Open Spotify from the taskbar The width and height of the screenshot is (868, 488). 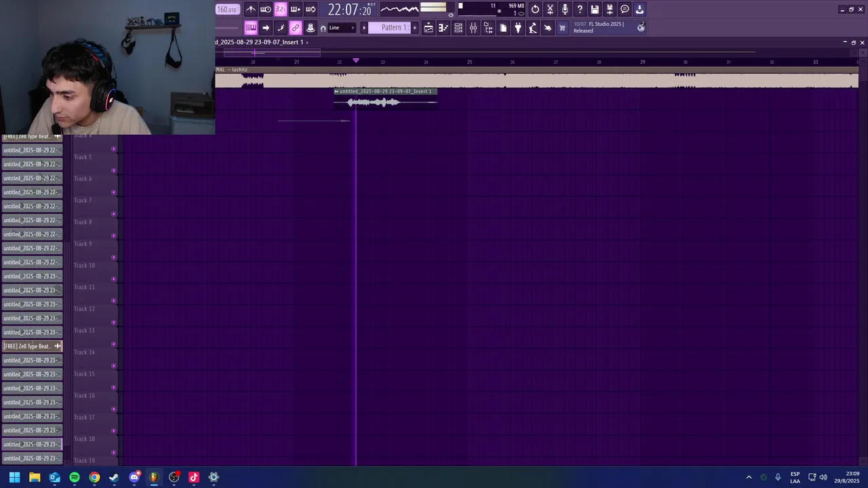(x=75, y=477)
